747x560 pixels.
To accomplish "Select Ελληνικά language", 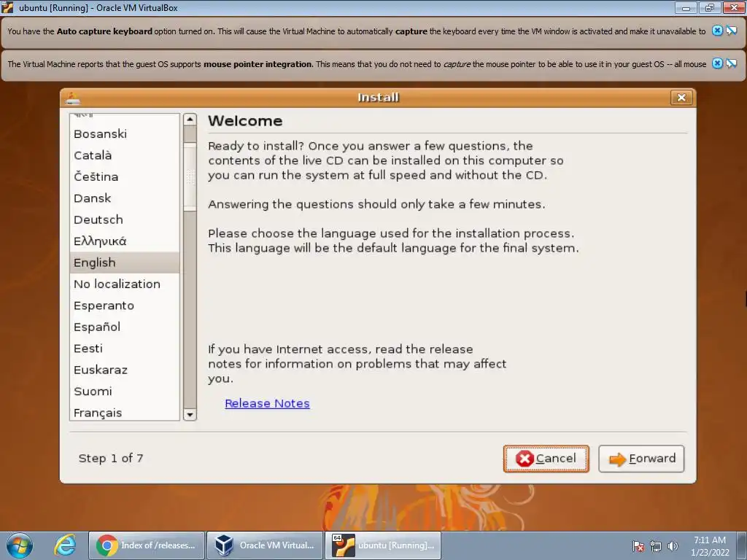I will (124, 241).
